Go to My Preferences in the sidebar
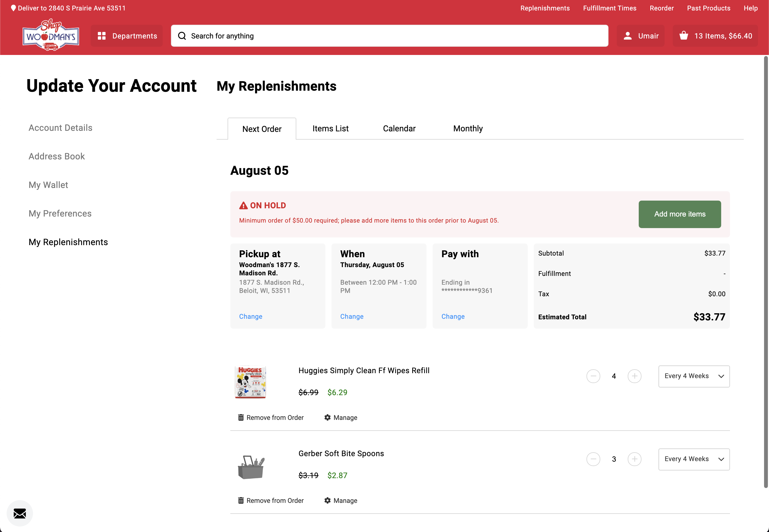The image size is (769, 532). [60, 214]
